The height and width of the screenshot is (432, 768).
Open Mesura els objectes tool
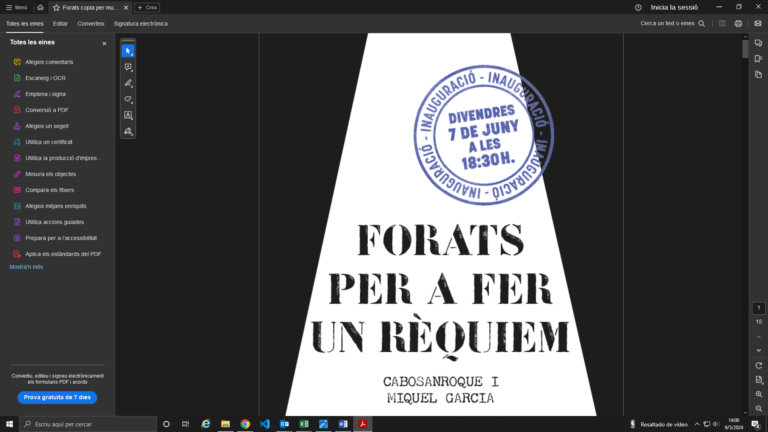[50, 174]
